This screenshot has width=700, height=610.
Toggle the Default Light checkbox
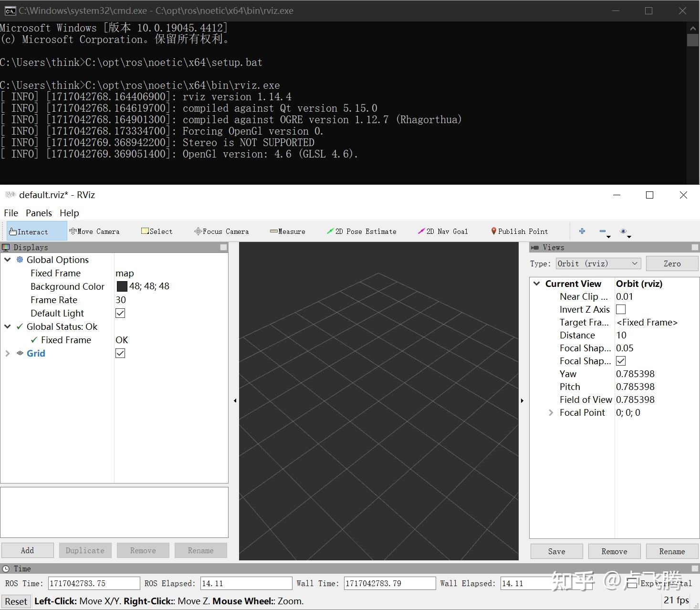click(x=120, y=313)
